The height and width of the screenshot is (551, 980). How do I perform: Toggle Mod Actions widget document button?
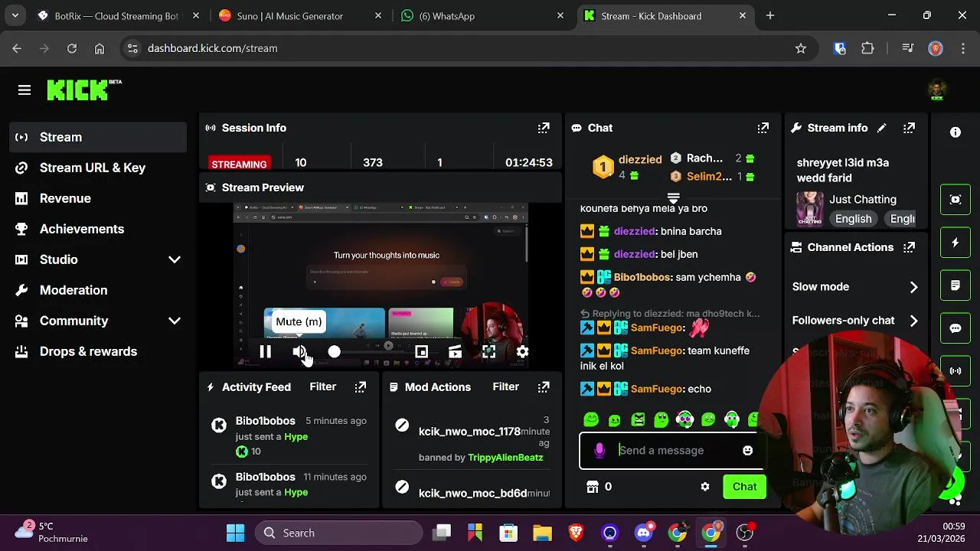click(955, 285)
